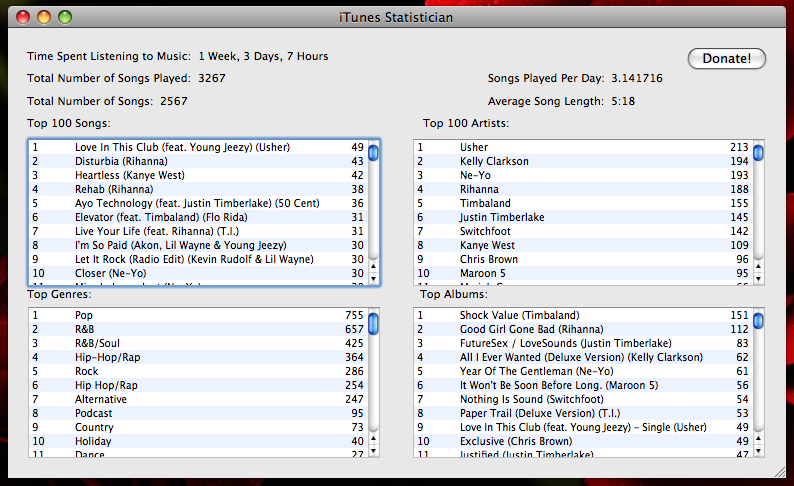Select genre row 'Alternative'
794x486 pixels.
coord(198,399)
